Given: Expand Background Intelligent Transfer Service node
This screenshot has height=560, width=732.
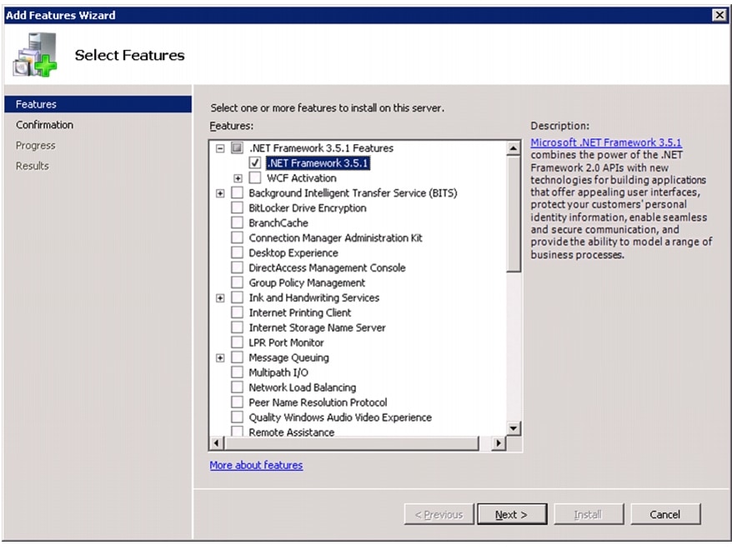Looking at the screenshot, I should click(220, 193).
